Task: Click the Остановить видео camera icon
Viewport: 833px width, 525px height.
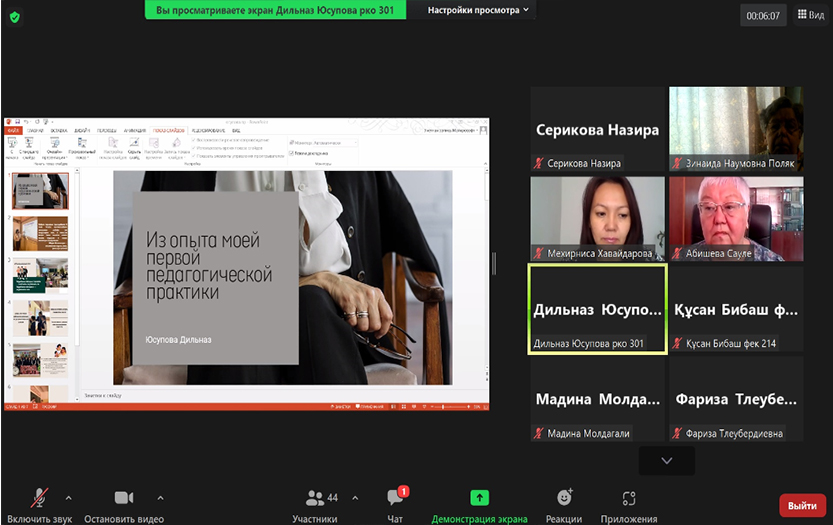Action: (x=124, y=498)
